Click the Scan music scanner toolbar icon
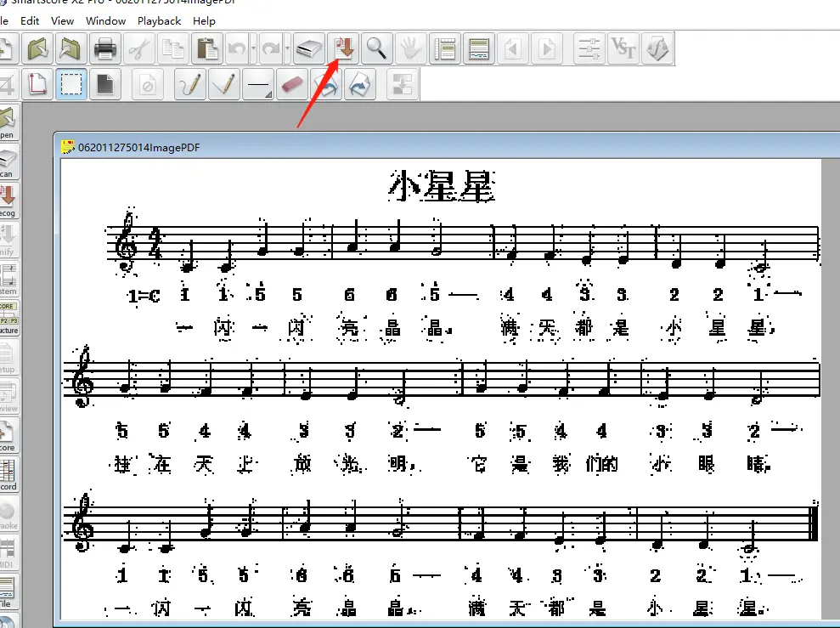Image resolution: width=840 pixels, height=628 pixels. (309, 48)
